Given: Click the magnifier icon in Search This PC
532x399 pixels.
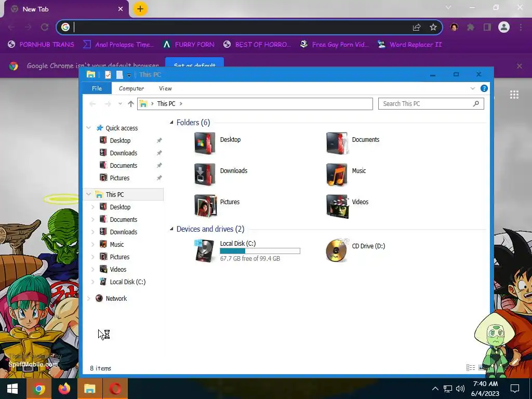Looking at the screenshot, I should tap(476, 104).
